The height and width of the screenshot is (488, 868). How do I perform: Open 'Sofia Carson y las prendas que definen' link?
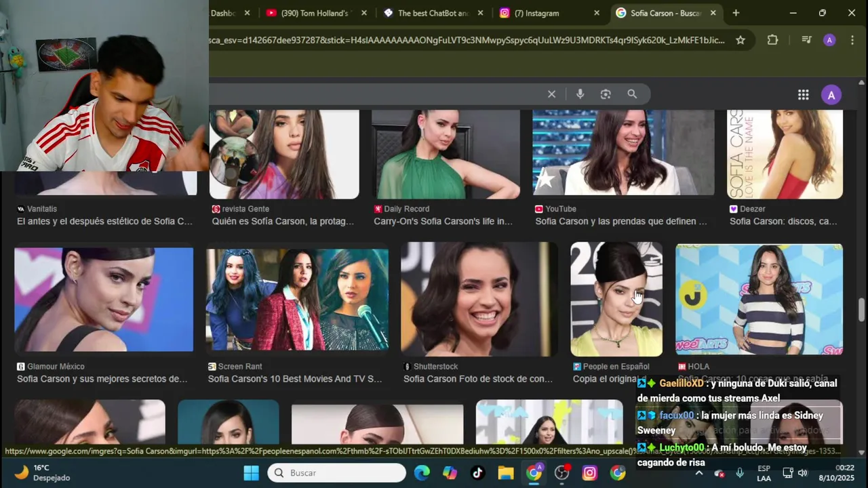621,221
